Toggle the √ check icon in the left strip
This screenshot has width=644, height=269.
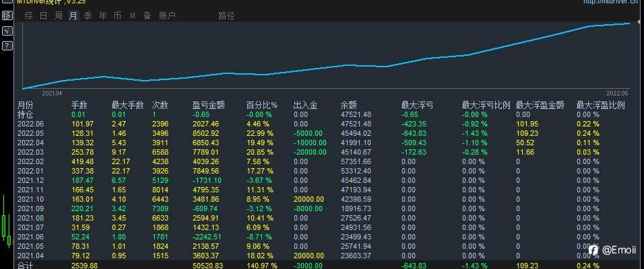point(7,31)
